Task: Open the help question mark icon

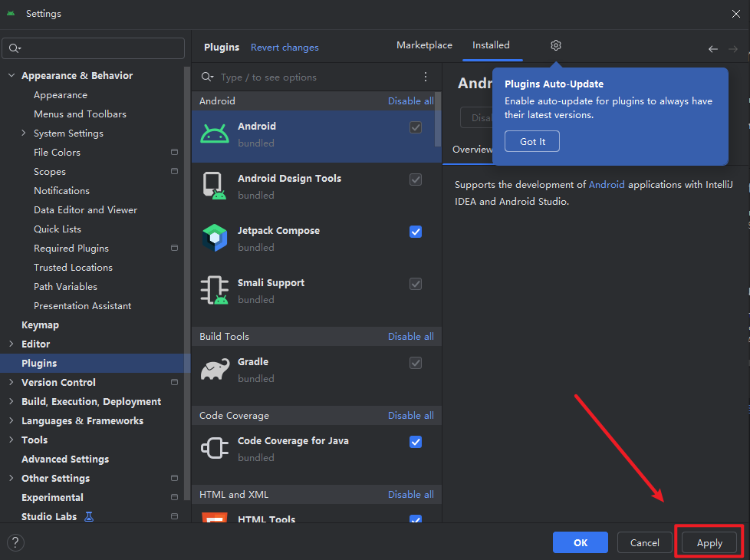Action: (15, 543)
